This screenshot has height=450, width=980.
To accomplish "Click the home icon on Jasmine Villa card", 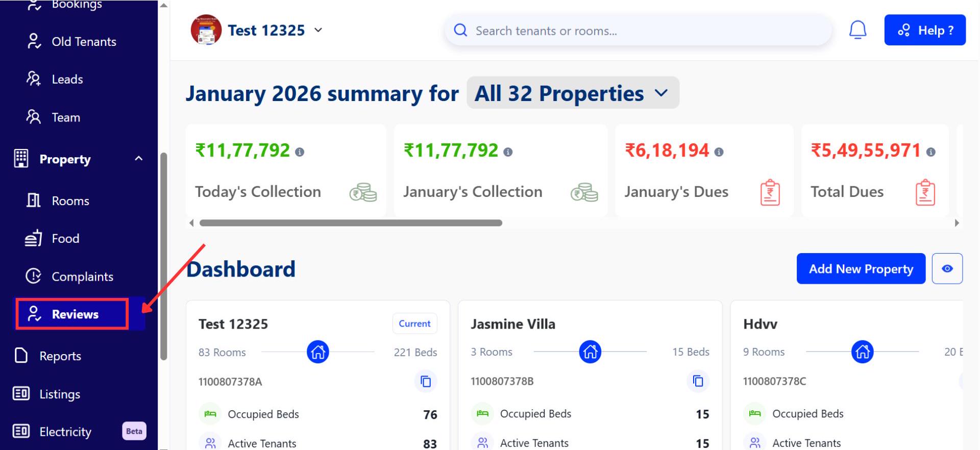I will coord(590,352).
